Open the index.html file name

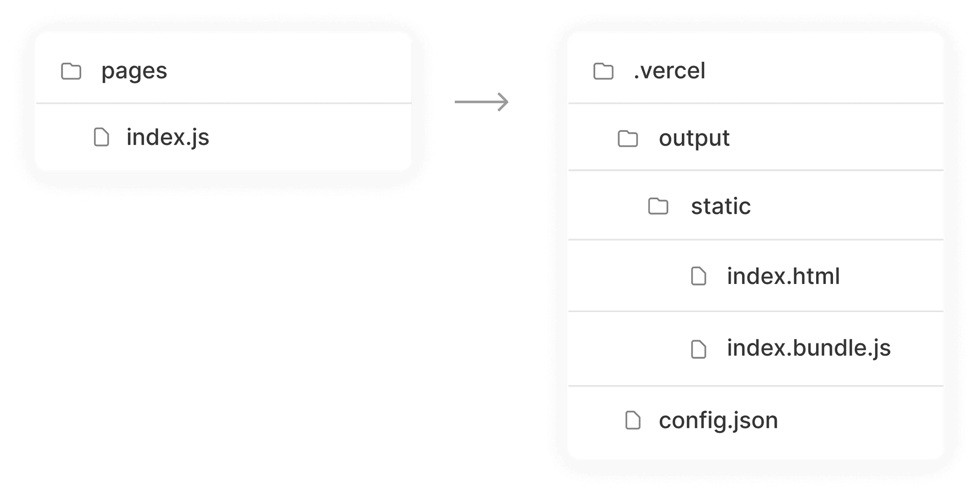coord(783,276)
